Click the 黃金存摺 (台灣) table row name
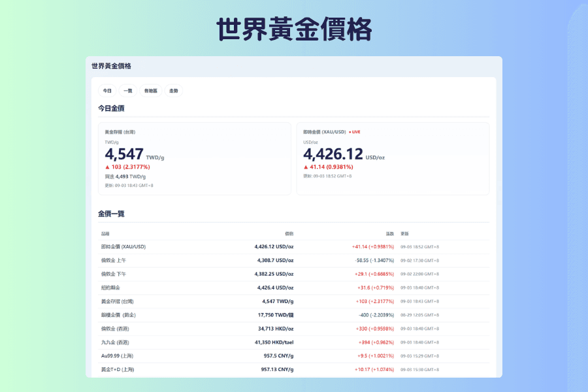This screenshot has width=588, height=392. click(118, 302)
